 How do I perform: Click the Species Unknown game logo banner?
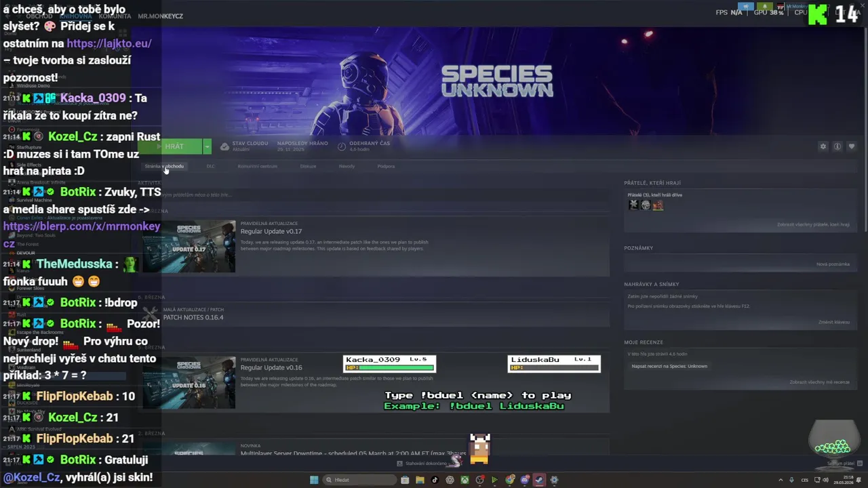(x=497, y=81)
